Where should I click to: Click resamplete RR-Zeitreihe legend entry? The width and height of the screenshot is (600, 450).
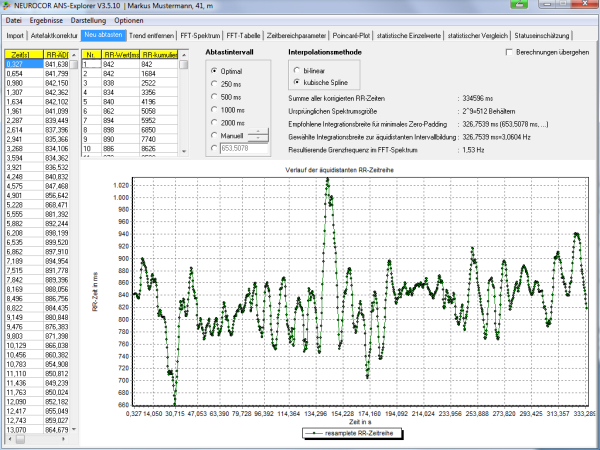click(x=352, y=433)
